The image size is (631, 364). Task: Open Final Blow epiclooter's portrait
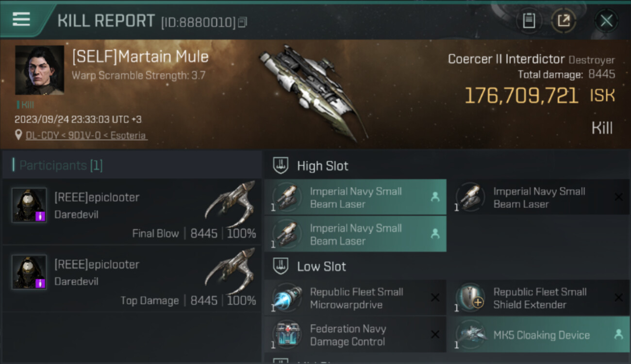[x=29, y=205]
